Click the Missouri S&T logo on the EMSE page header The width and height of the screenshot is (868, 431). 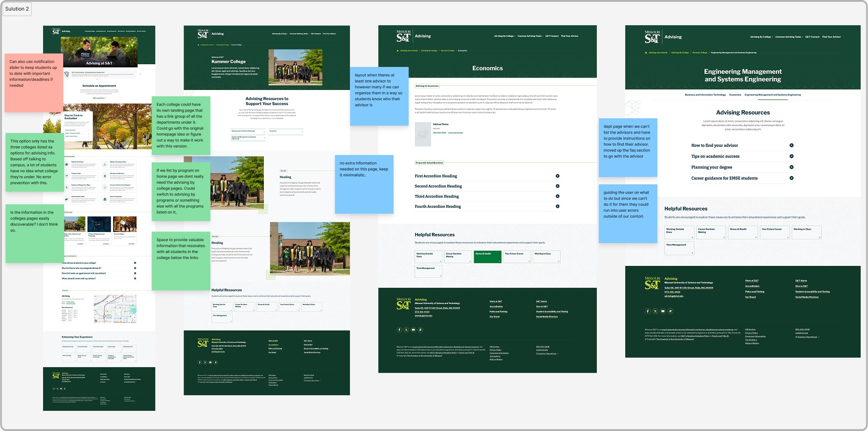652,37
